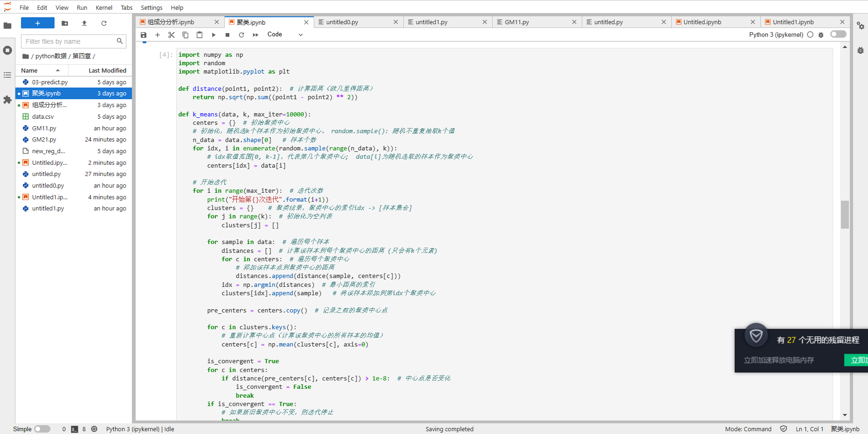Open the Help menu
This screenshot has width=868, height=434.
click(x=177, y=7)
